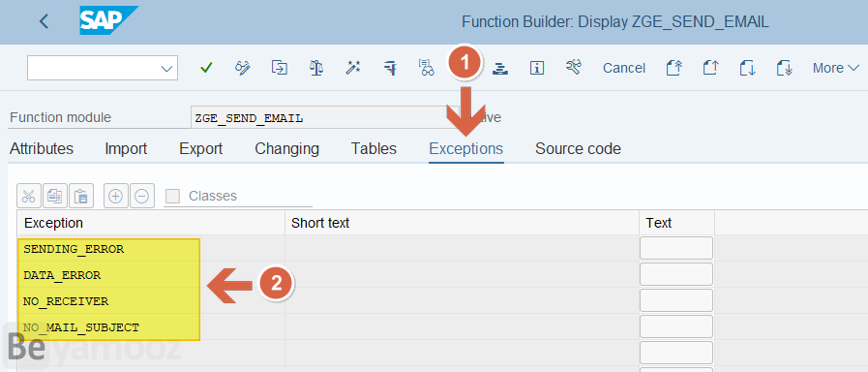
Task: Go back using the left arrow
Action: coord(45,21)
